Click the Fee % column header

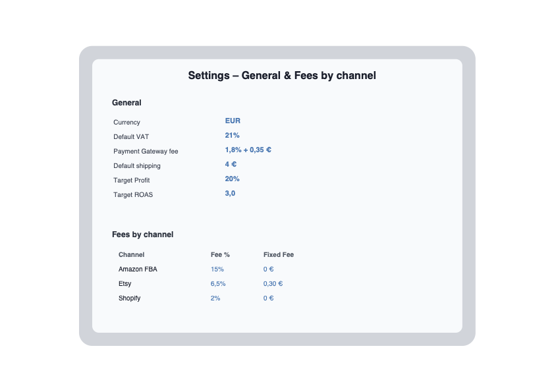click(220, 255)
